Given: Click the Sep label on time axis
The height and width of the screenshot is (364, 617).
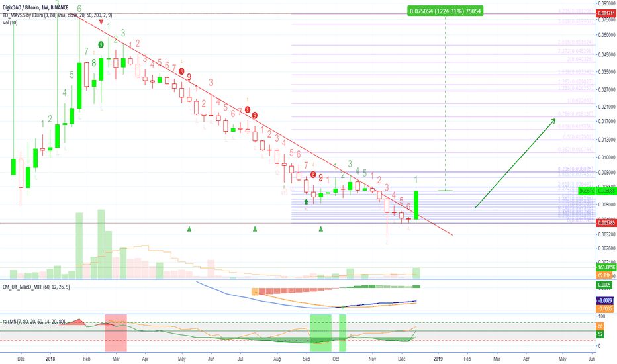Looking at the screenshot, I should (307, 359).
